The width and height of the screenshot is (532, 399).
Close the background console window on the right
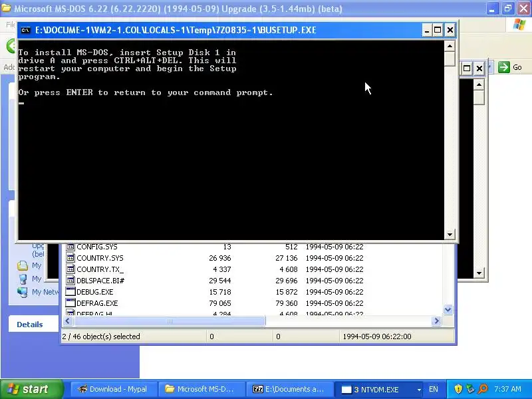coord(479,68)
